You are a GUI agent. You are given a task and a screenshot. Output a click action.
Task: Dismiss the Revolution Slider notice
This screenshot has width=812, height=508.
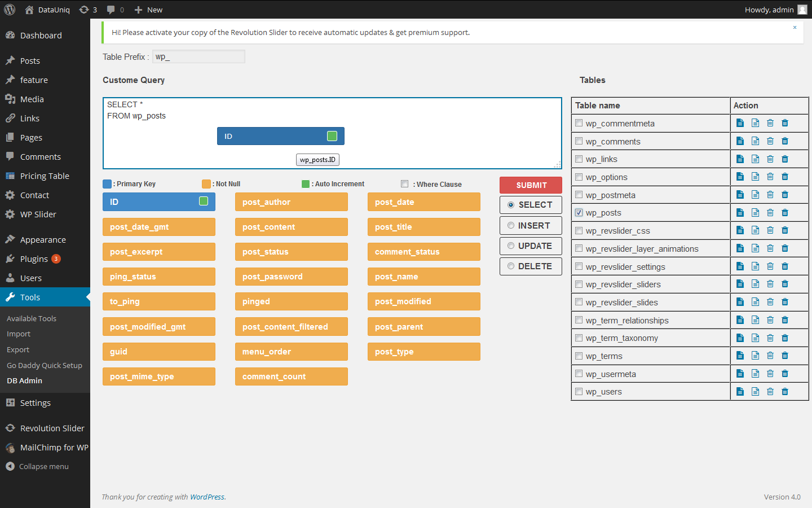pyautogui.click(x=795, y=27)
